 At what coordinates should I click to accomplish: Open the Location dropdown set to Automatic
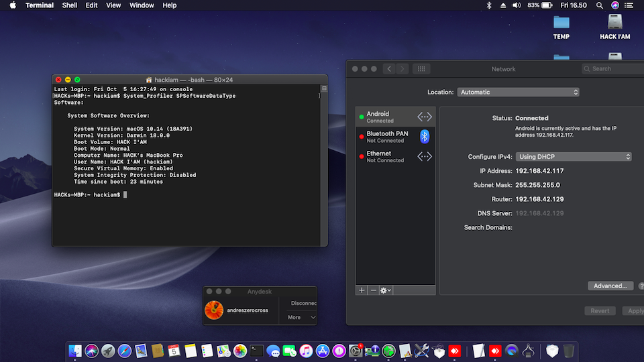coord(519,93)
